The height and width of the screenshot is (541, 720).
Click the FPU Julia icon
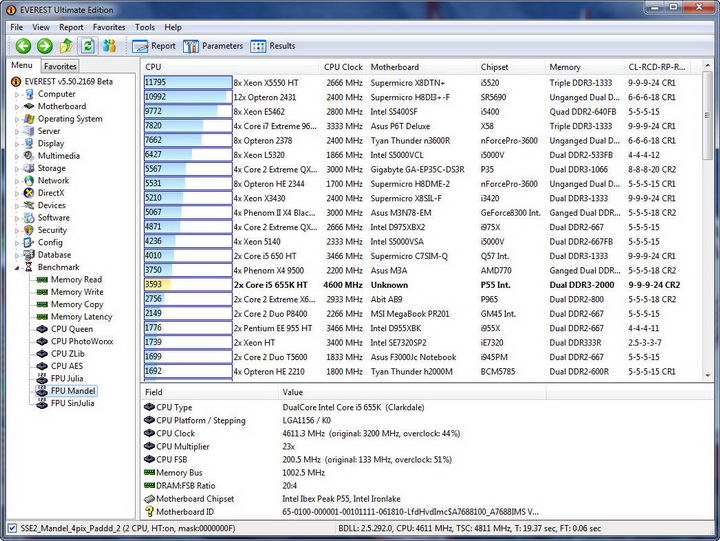click(42, 379)
